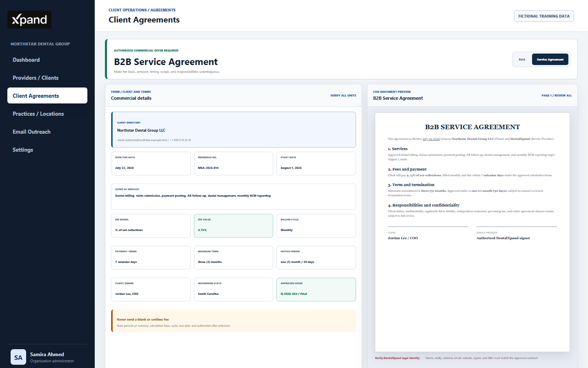This screenshot has height=368, width=588.
Task: Edit the Minimum Term field
Action: 234,258
